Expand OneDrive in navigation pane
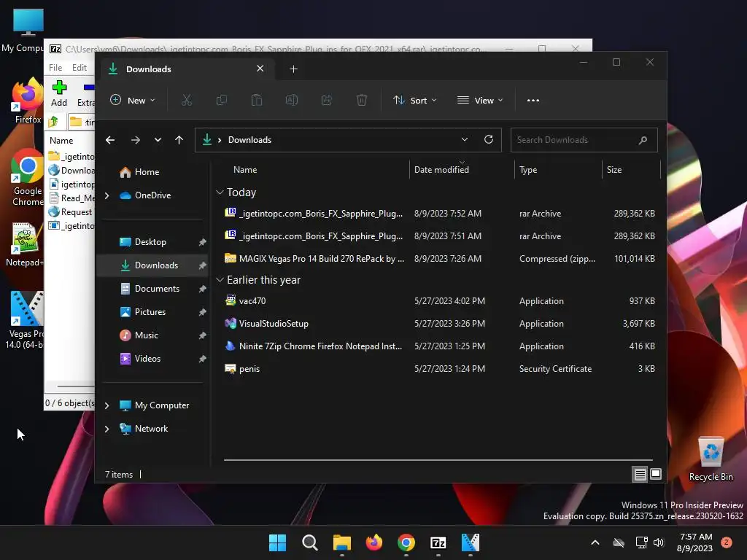 point(107,195)
